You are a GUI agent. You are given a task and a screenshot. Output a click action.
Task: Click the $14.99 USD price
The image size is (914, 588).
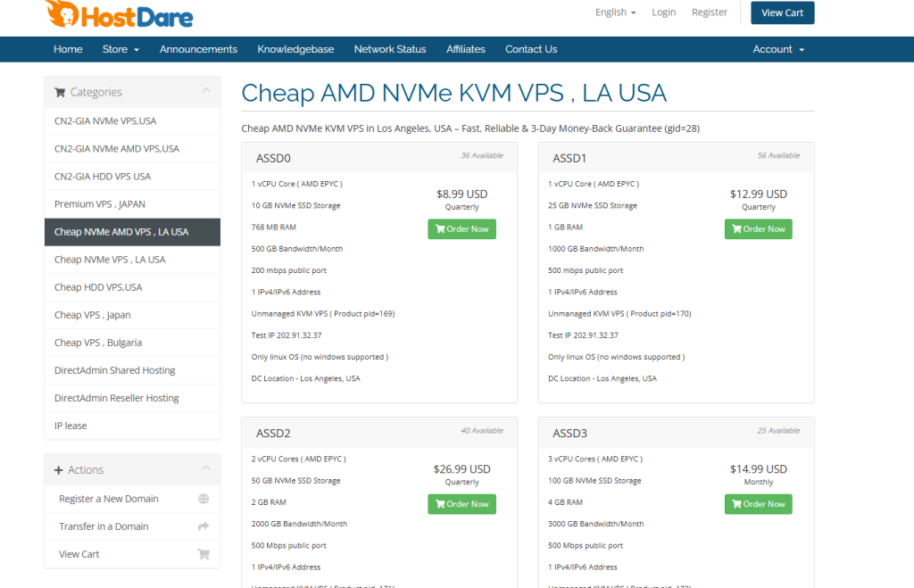(759, 469)
